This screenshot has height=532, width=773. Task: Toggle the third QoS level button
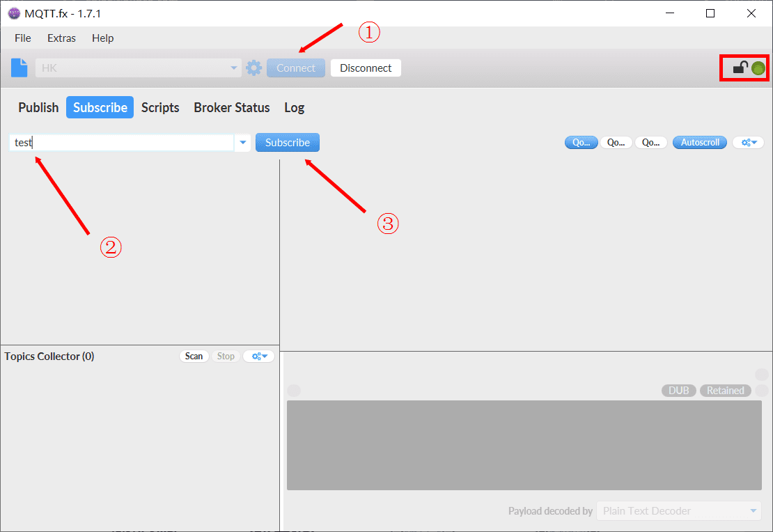(x=650, y=143)
